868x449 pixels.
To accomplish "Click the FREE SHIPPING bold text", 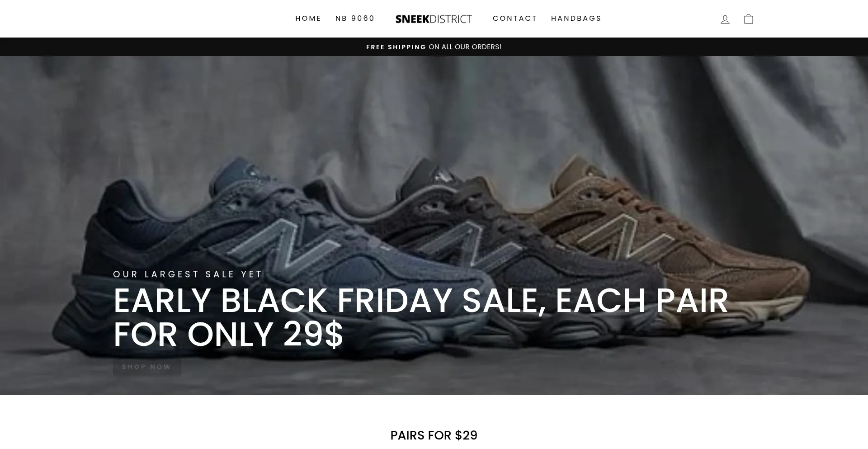I will click(396, 47).
